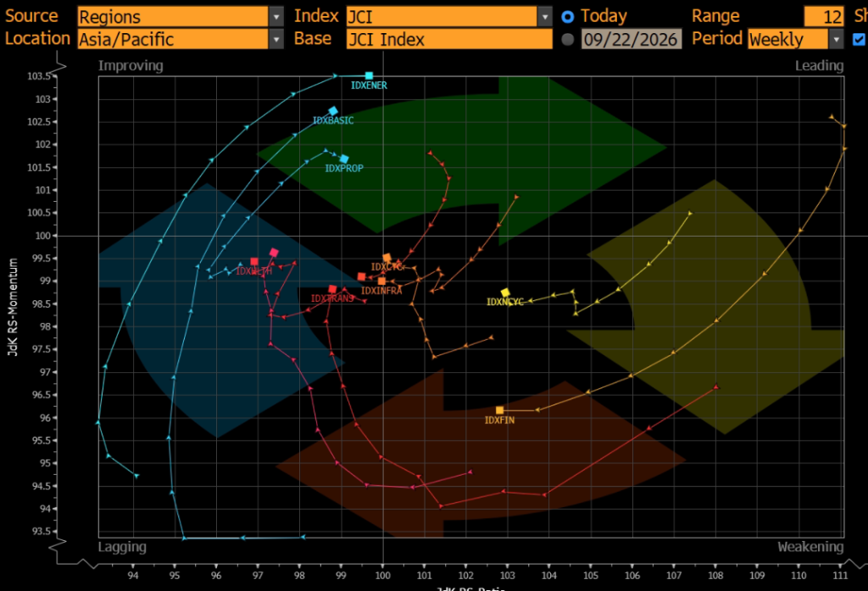Screen dimensions: 868x591
Task: Select the IDXFIN square marker
Action: (x=500, y=410)
